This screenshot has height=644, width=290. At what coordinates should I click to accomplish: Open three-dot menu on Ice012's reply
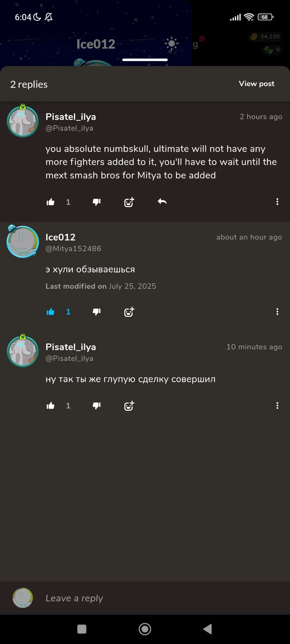[277, 311]
